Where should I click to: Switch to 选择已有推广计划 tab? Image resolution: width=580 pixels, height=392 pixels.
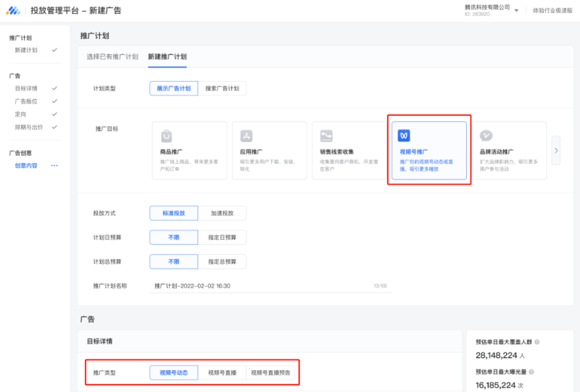click(112, 57)
